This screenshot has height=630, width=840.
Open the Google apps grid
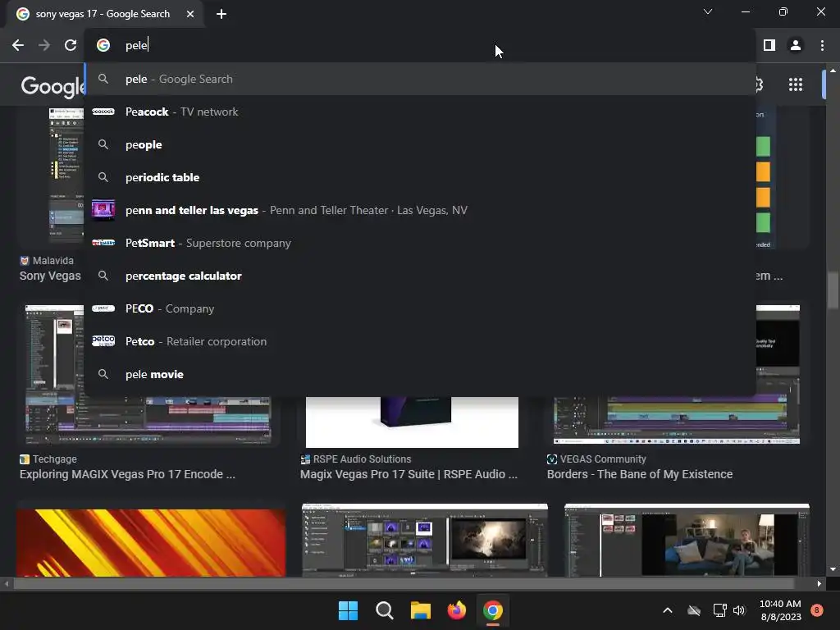(x=796, y=84)
